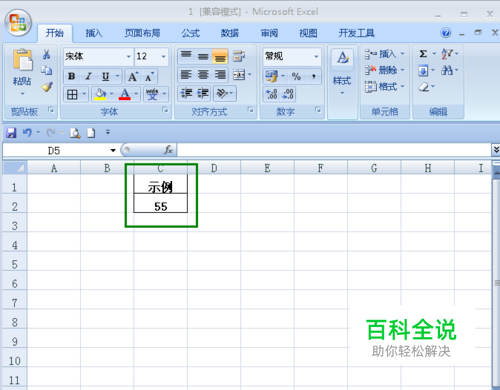Apply comma style
500x390 pixels.
click(313, 76)
